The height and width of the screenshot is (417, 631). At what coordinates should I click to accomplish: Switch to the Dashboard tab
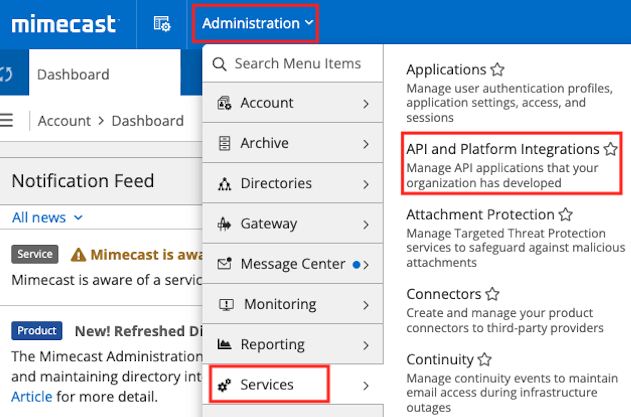click(73, 74)
